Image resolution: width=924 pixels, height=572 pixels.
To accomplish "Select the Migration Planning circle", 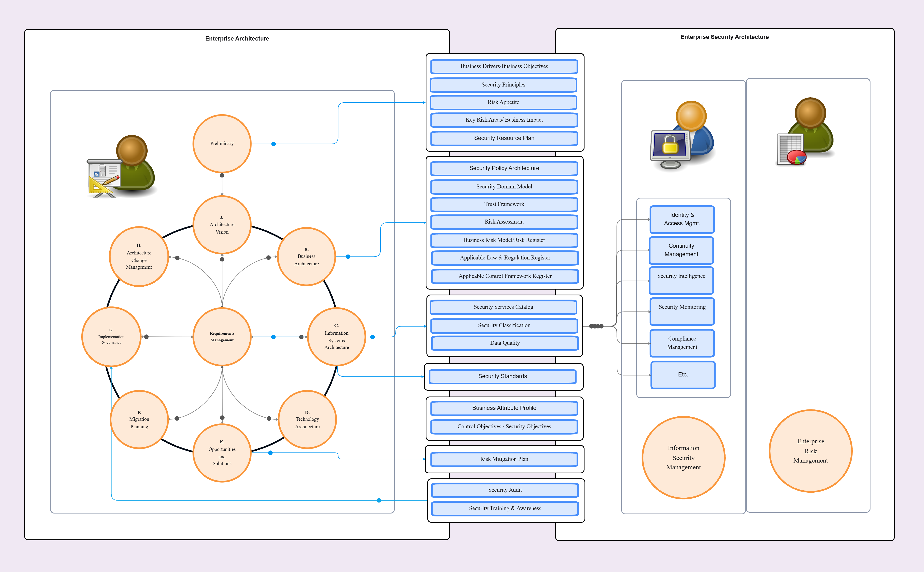I will point(139,419).
